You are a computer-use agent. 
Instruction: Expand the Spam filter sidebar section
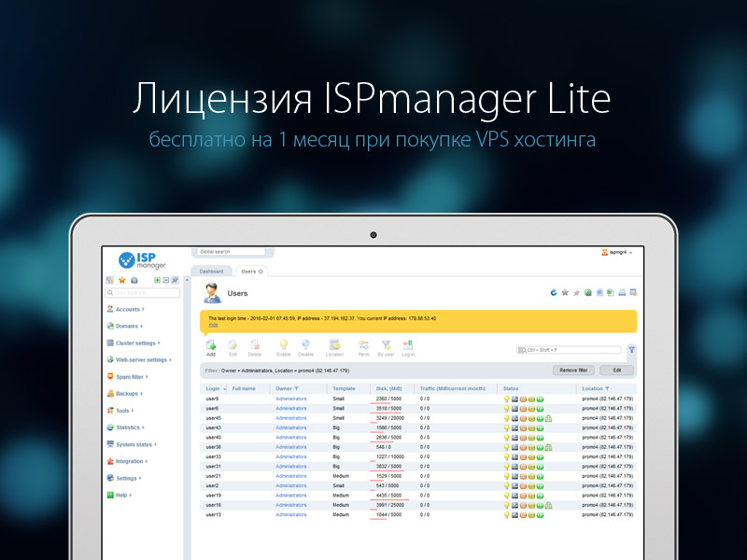pyautogui.click(x=128, y=377)
